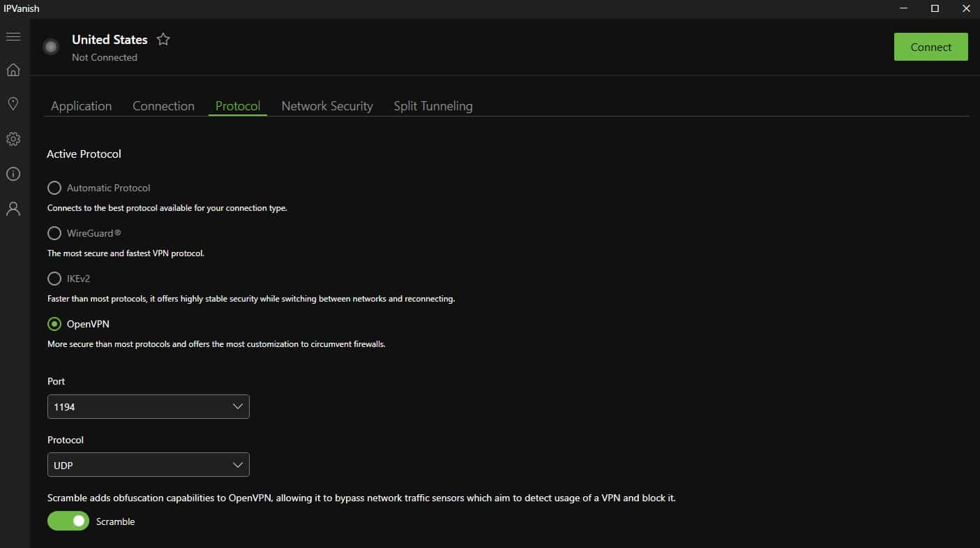
Task: Click the Not Connected status text
Action: coord(105,57)
